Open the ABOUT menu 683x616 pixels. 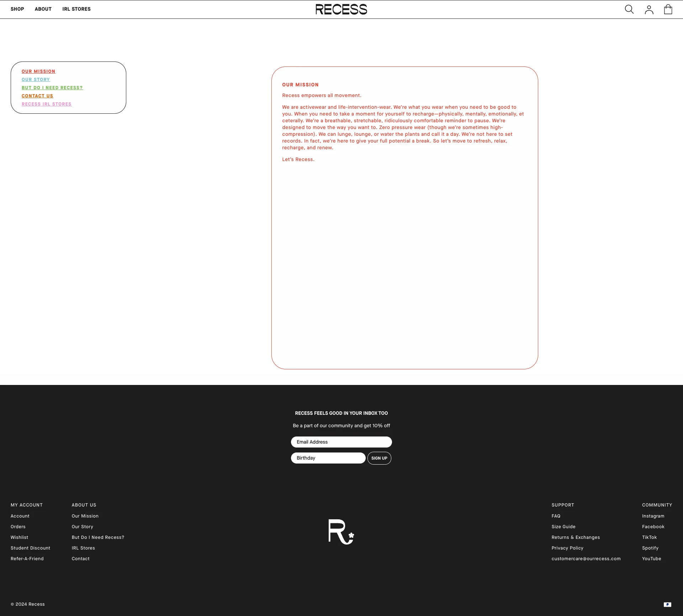(43, 9)
